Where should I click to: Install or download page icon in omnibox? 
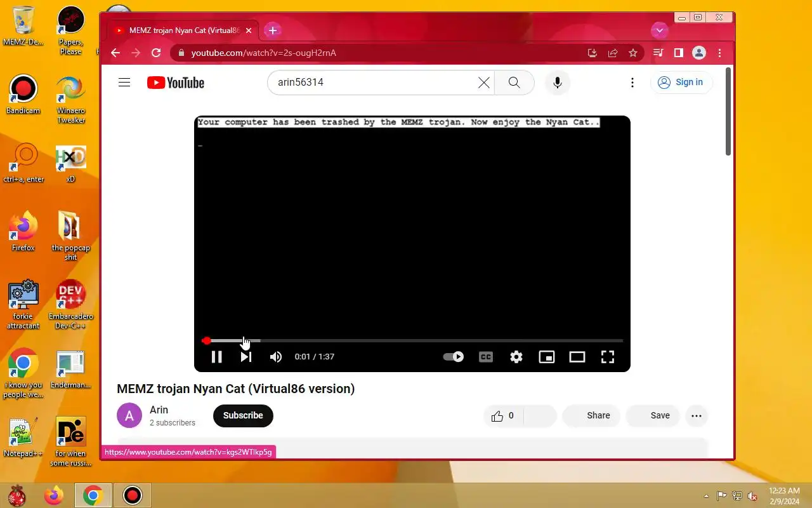tap(593, 53)
